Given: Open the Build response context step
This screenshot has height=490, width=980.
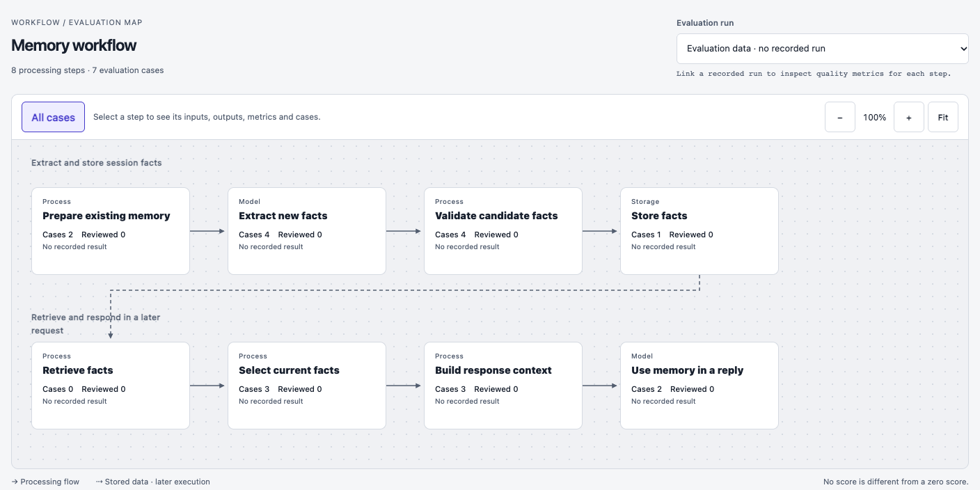Looking at the screenshot, I should click(503, 386).
